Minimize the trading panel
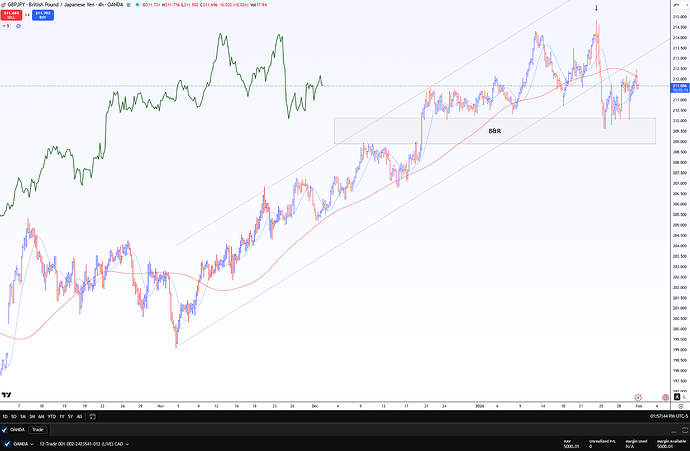The height and width of the screenshot is (451, 690). [674, 430]
